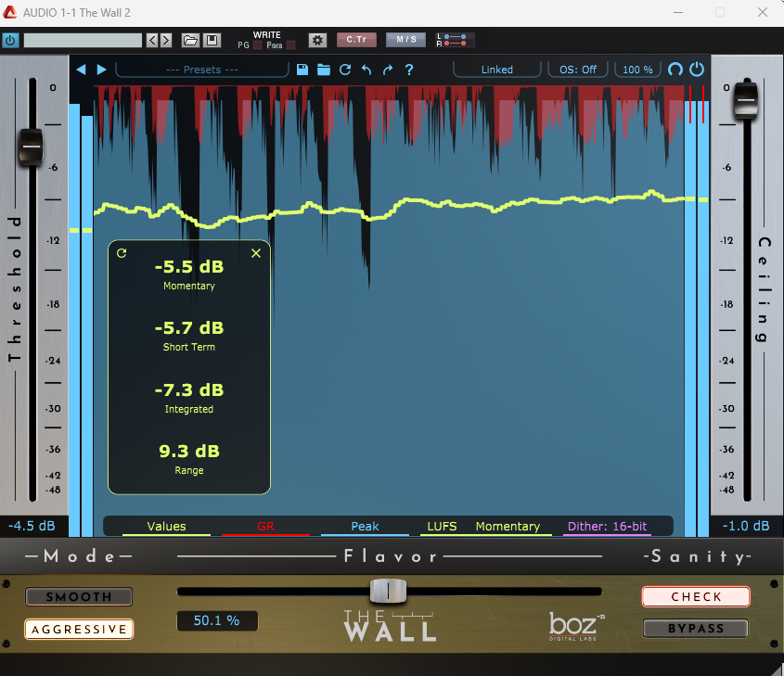The width and height of the screenshot is (784, 676).
Task: Open the OS: Off oversampling dropdown
Action: [x=578, y=70]
